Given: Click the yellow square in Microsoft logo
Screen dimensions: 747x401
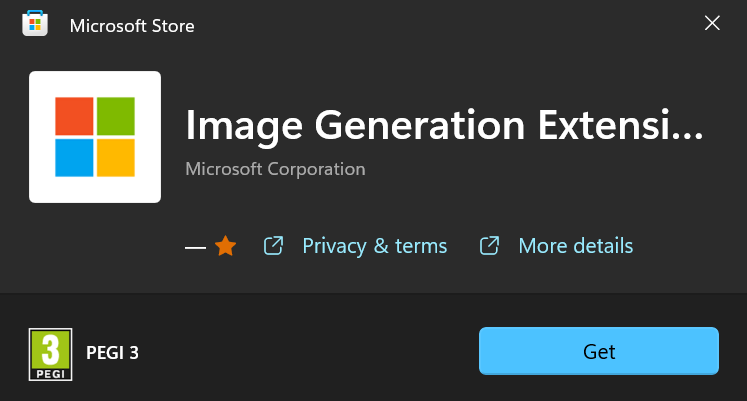Looking at the screenshot, I should coord(116,158).
